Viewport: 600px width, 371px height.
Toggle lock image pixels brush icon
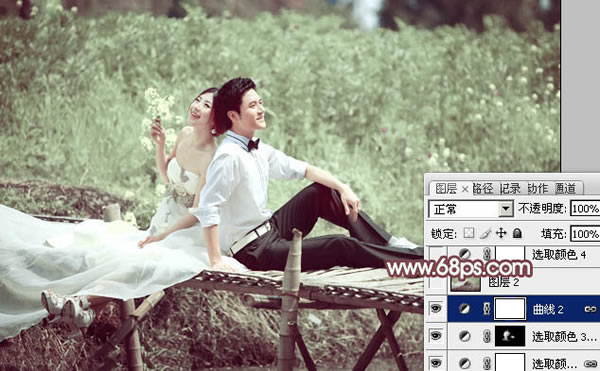tap(485, 233)
